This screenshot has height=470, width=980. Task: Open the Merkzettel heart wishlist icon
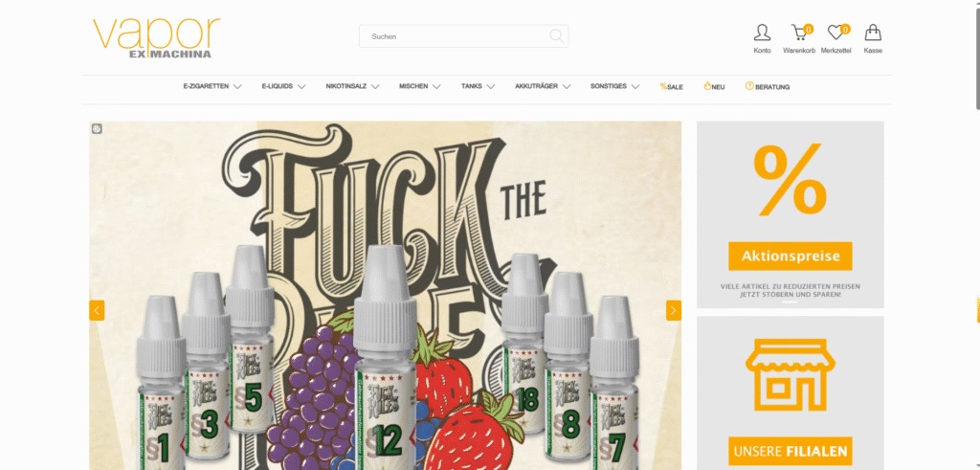pos(836,34)
